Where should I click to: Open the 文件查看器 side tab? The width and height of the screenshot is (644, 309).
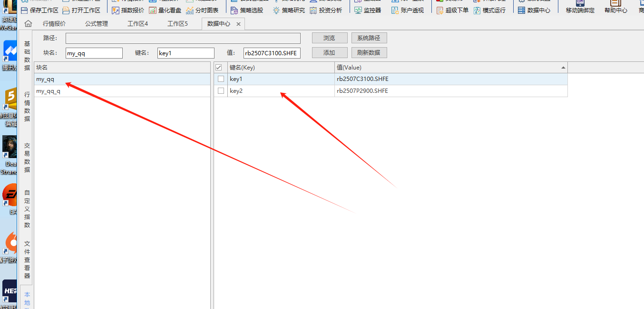27,259
